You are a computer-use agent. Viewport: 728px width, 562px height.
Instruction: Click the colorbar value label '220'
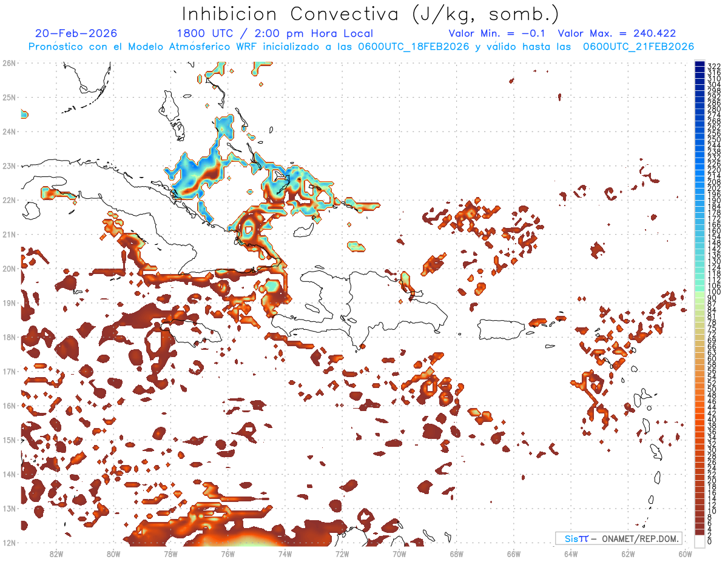click(714, 170)
